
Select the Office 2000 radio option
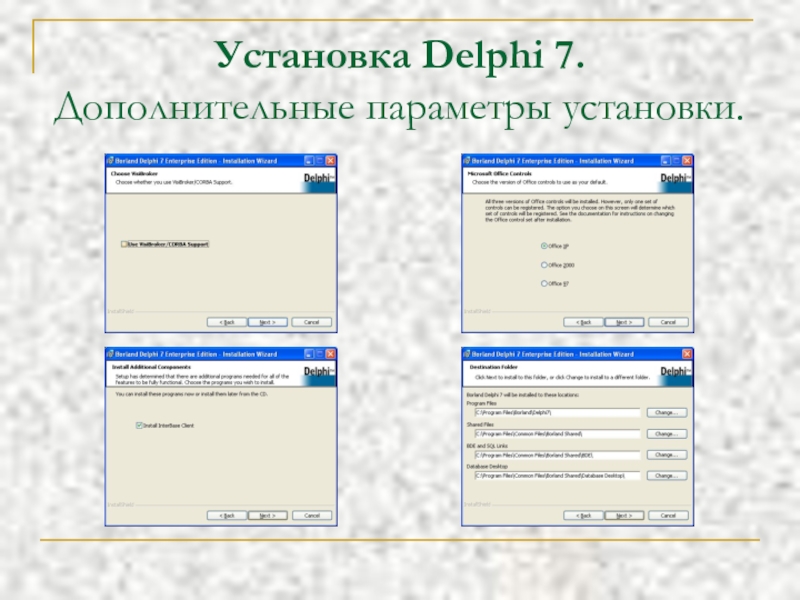[x=544, y=265]
